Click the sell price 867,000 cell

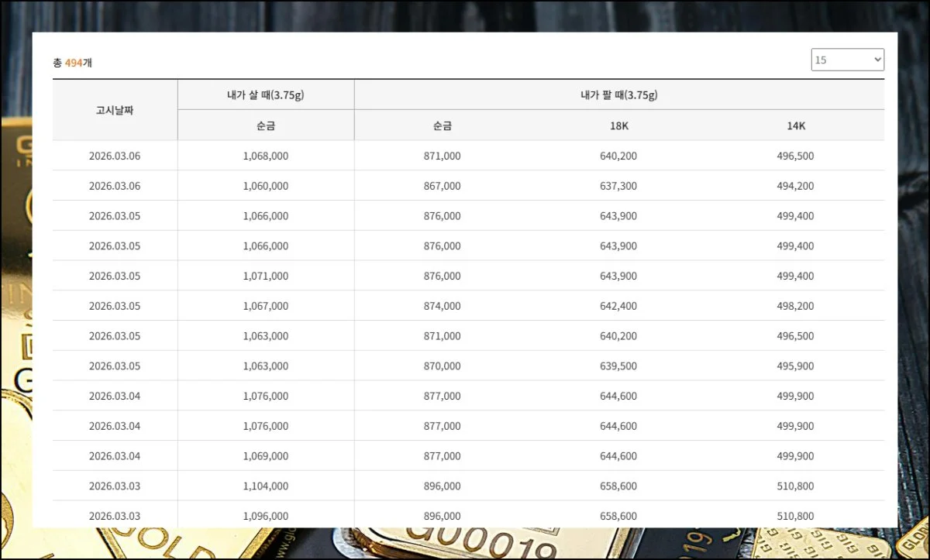(x=442, y=186)
